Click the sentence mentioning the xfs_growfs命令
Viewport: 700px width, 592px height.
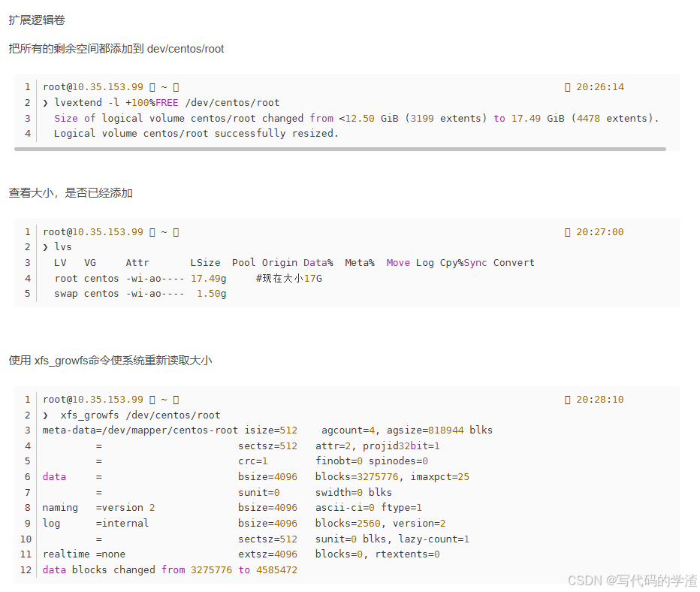110,361
